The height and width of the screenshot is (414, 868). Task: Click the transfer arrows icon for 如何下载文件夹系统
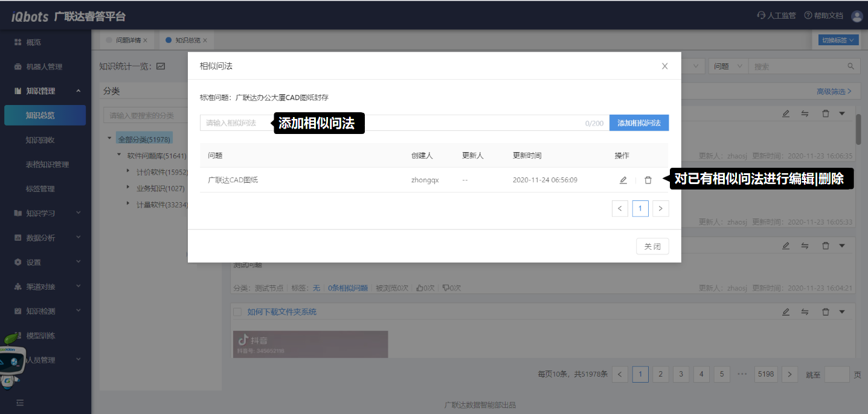tap(805, 312)
